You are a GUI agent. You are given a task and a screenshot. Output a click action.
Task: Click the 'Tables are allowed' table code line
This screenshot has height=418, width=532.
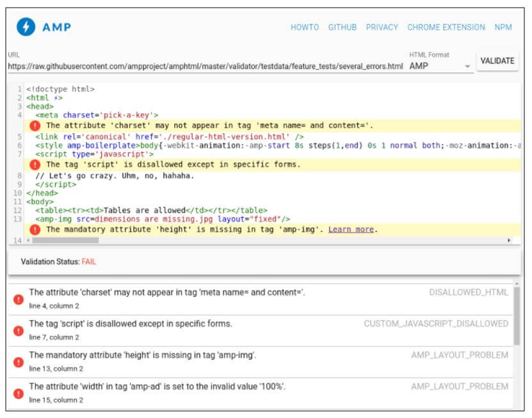[151, 211]
